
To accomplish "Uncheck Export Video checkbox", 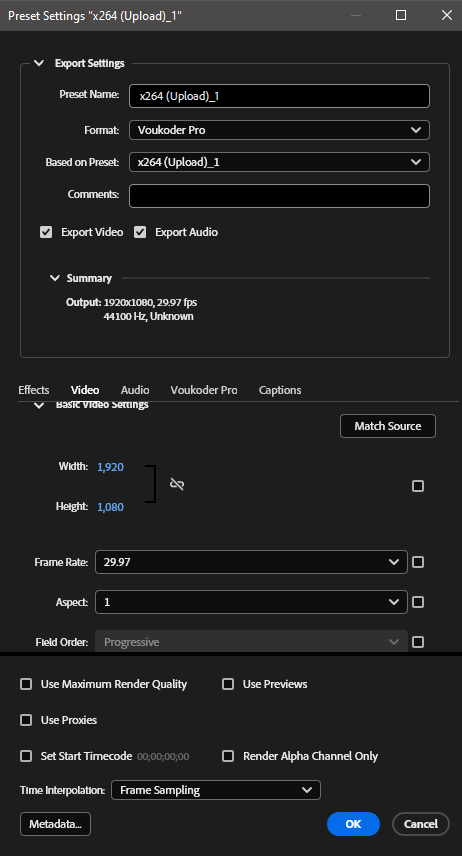I will click(x=46, y=232).
